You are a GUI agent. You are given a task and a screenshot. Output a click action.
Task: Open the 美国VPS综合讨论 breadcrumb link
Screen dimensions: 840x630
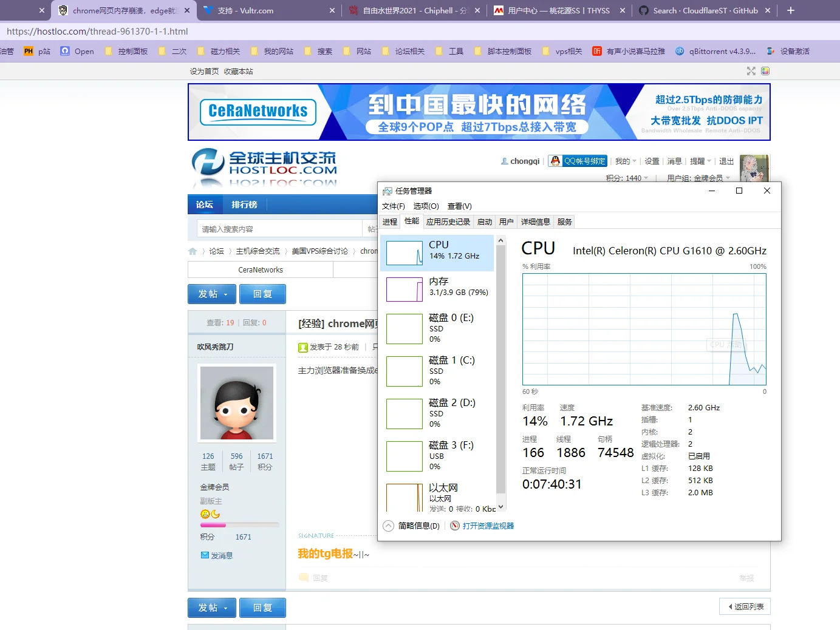pos(320,251)
